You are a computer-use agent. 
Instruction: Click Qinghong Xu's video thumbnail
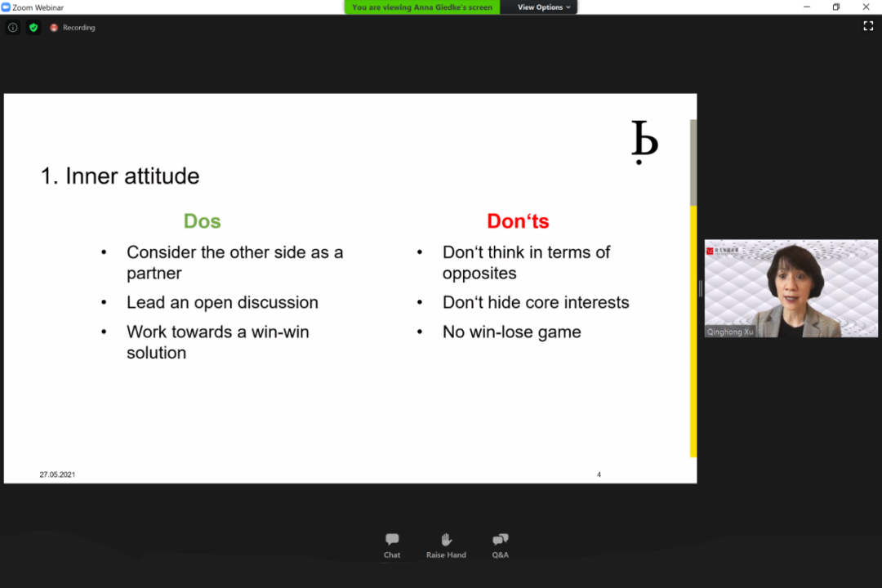click(791, 288)
